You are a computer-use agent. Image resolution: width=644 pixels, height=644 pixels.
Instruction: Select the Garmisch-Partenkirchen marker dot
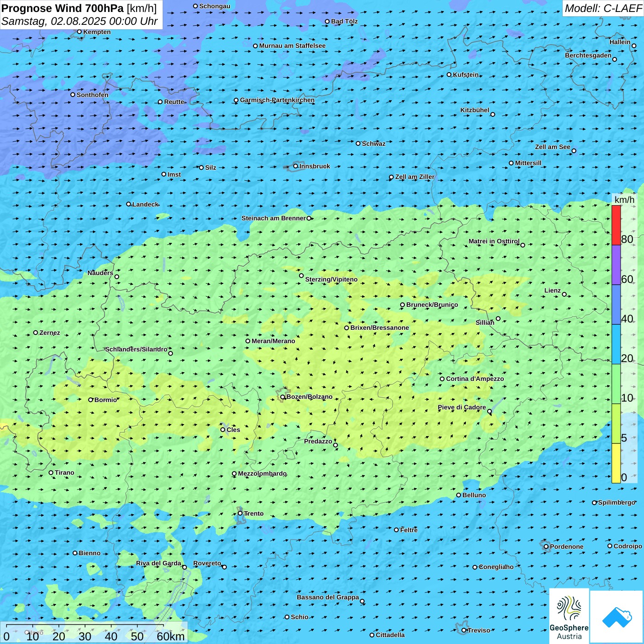tap(236, 100)
